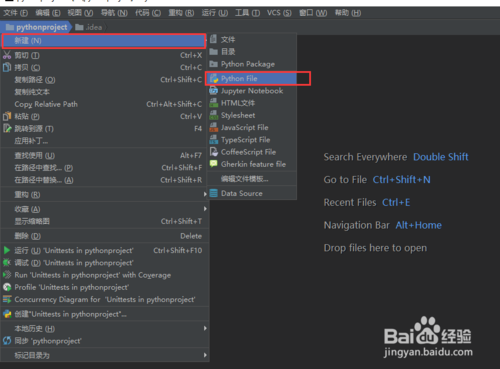Click the JavaScript File icon
The height and width of the screenshot is (369, 500).
pyautogui.click(x=213, y=127)
